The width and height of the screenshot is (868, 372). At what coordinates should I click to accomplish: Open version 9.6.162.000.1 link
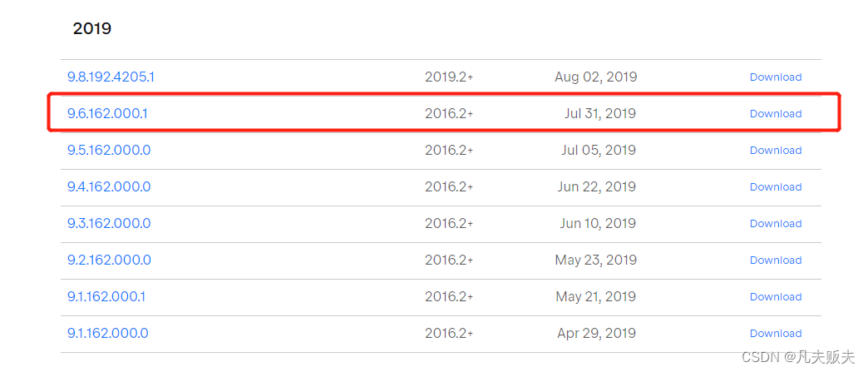click(107, 114)
